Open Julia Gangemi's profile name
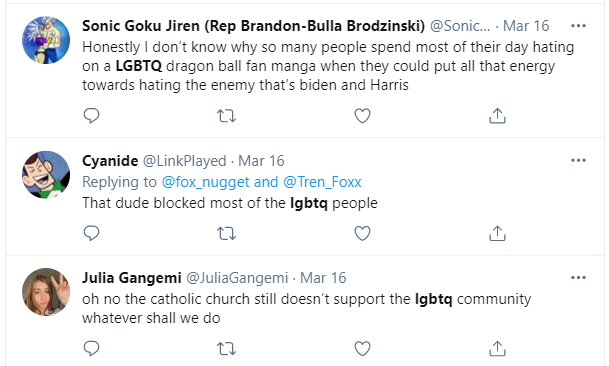 click(x=132, y=278)
